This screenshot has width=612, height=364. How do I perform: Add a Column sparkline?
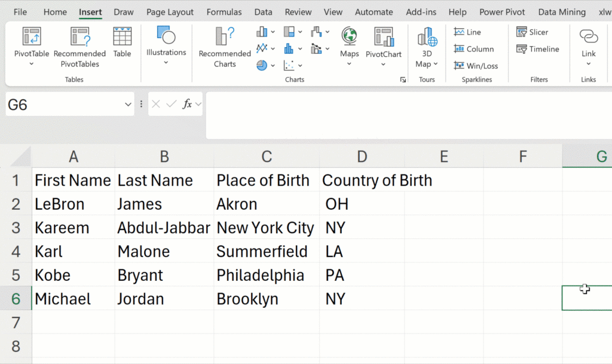point(473,49)
